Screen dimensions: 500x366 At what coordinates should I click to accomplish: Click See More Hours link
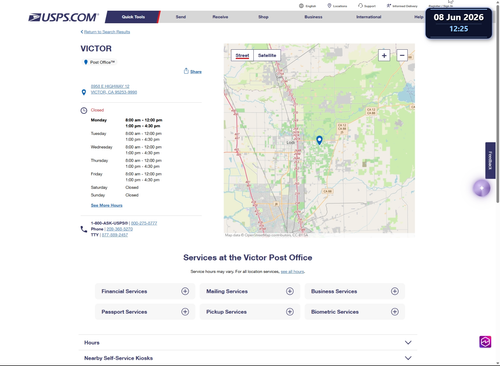[x=107, y=205]
